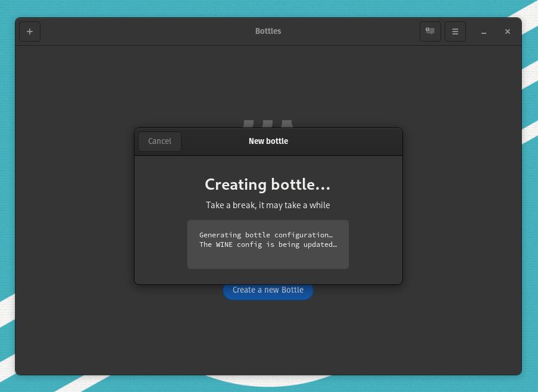The height and width of the screenshot is (392, 538).
Task: Open the notifications alert bubble icon
Action: (430, 32)
